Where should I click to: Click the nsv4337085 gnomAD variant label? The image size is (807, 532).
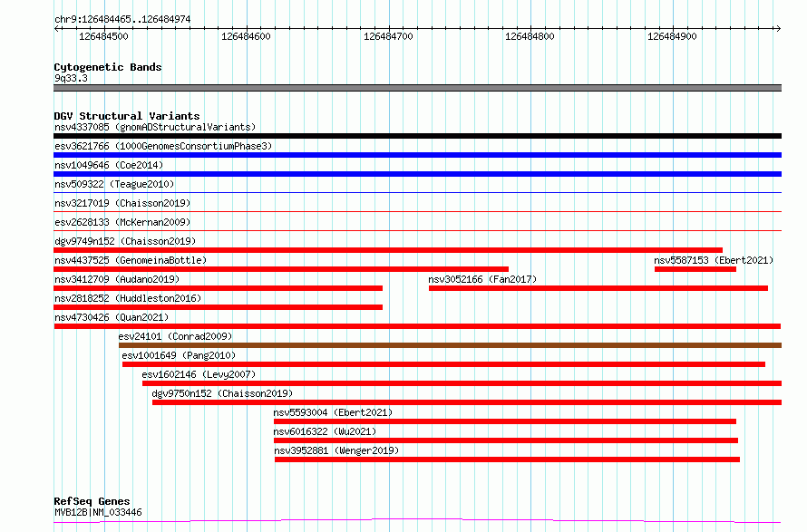point(155,127)
